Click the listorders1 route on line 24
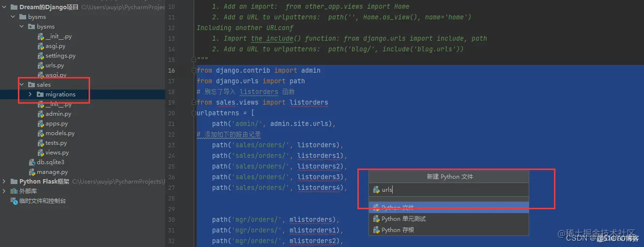This screenshot has height=247, width=644. point(280,155)
